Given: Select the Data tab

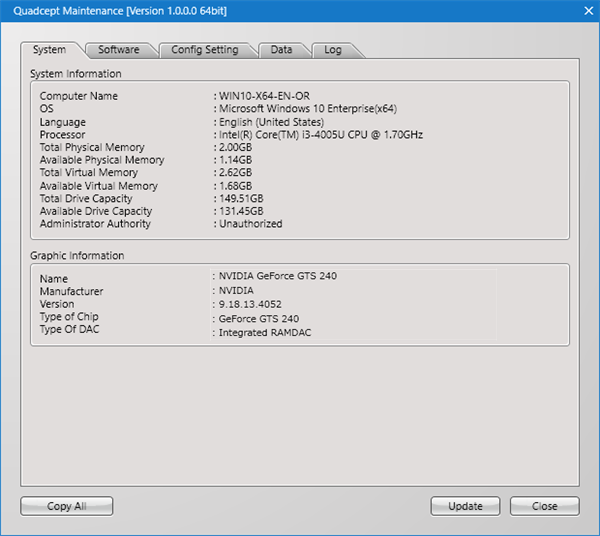Looking at the screenshot, I should [281, 50].
